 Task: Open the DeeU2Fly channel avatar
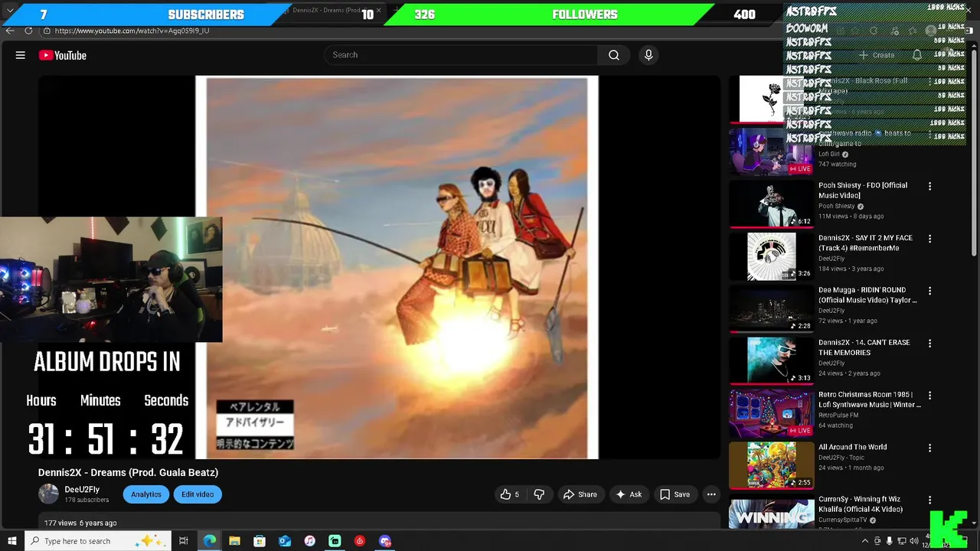[48, 494]
